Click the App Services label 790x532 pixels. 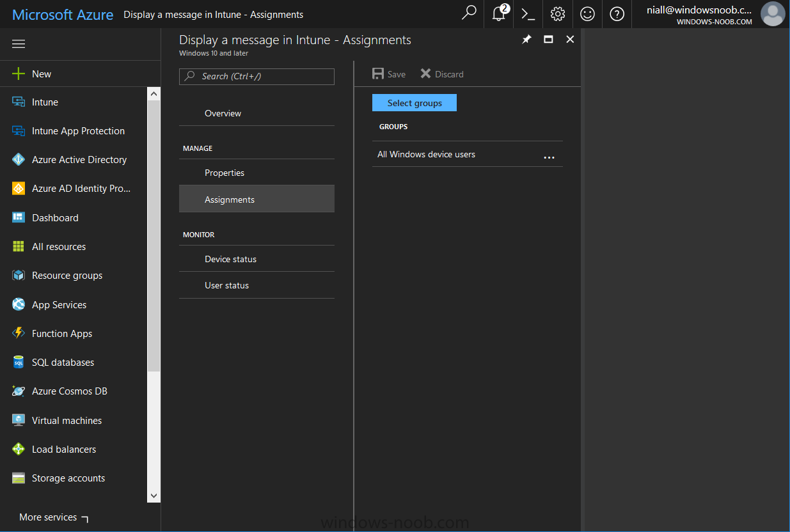(59, 305)
